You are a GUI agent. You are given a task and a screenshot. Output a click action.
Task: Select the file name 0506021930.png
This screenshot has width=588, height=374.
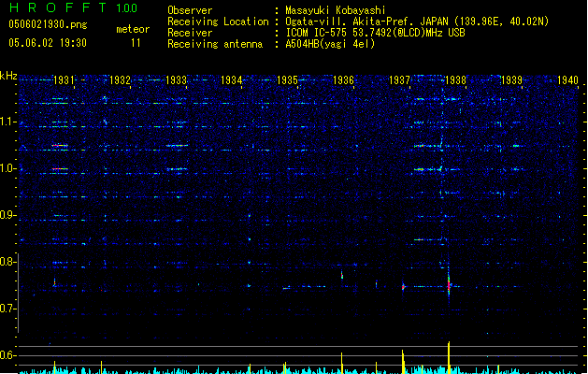click(48, 24)
